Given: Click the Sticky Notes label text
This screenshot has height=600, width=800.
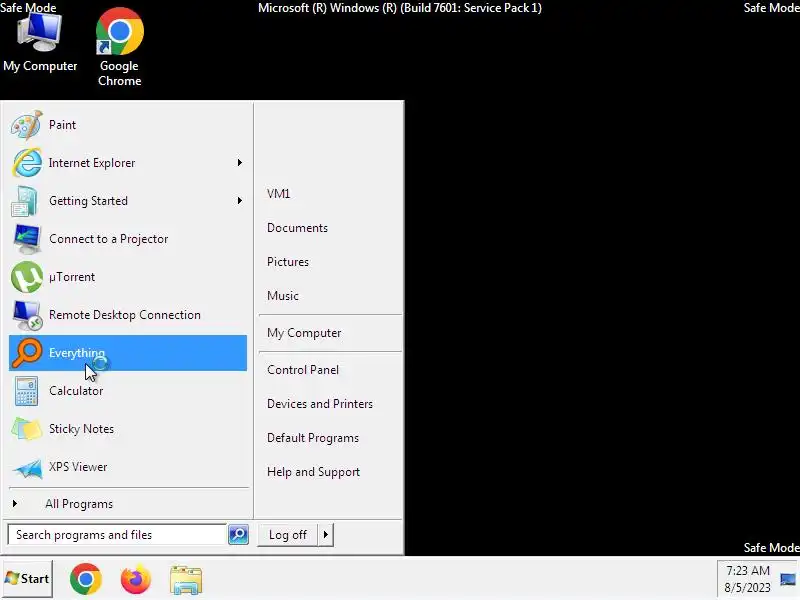Looking at the screenshot, I should click(x=82, y=429).
